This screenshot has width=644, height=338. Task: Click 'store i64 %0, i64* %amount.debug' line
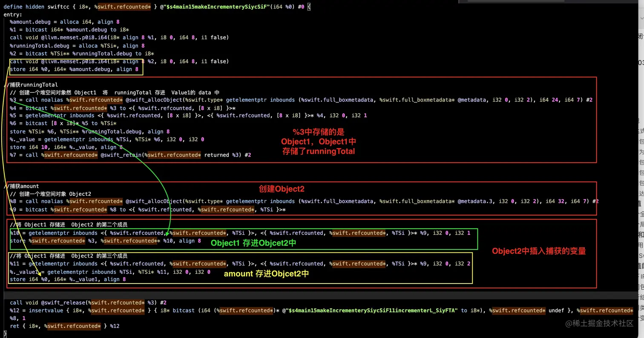tap(74, 69)
